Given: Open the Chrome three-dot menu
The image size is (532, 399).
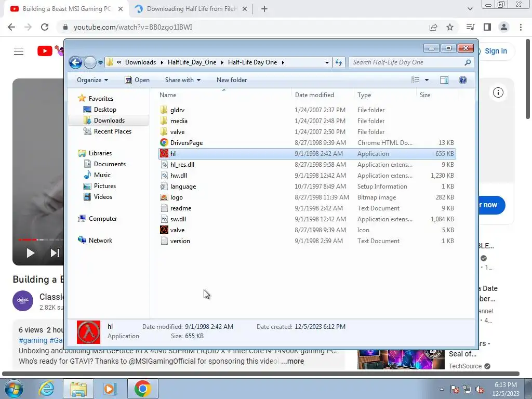Looking at the screenshot, I should 521,27.
